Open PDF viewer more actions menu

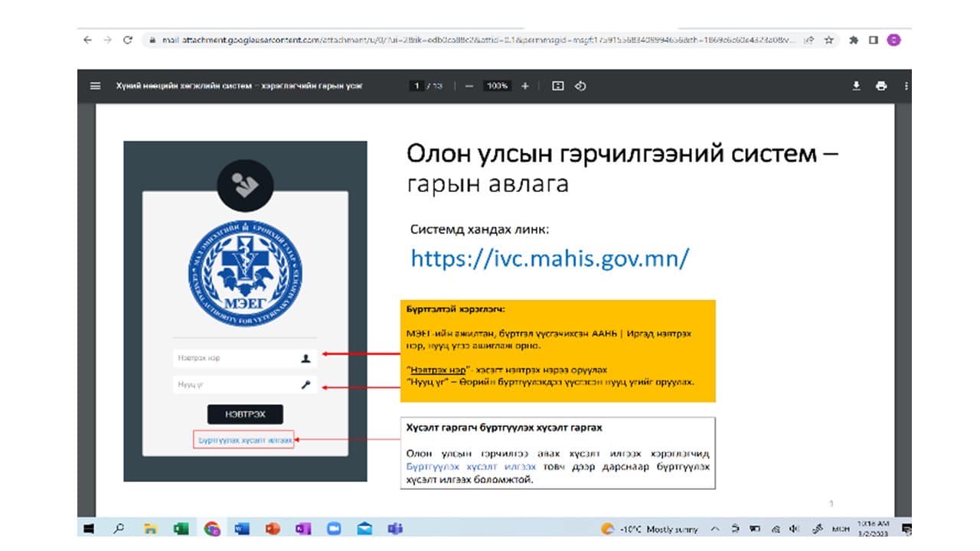[x=906, y=86]
